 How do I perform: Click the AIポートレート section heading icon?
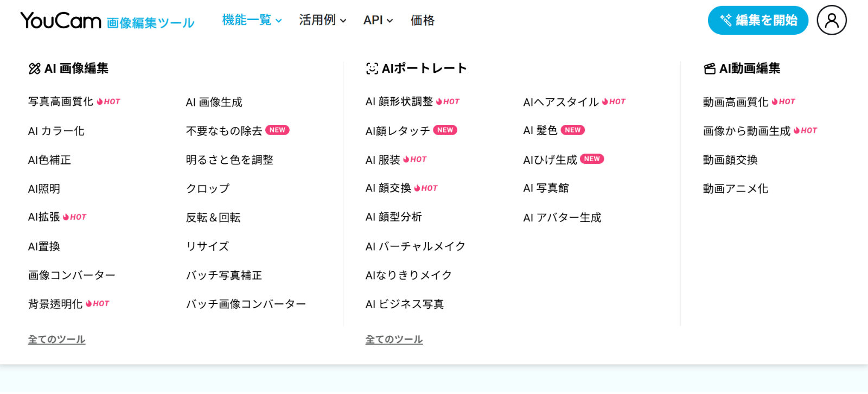[372, 68]
